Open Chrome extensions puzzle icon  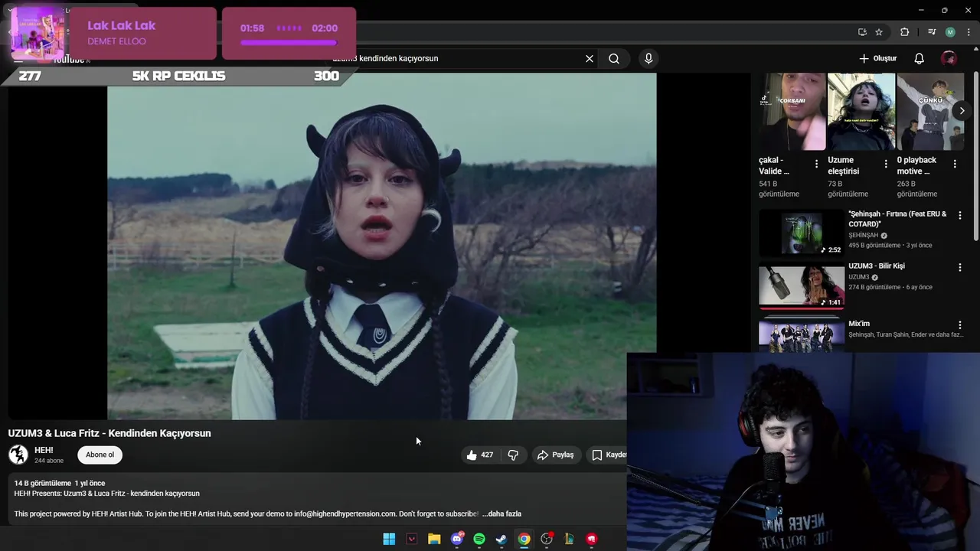coord(905,32)
